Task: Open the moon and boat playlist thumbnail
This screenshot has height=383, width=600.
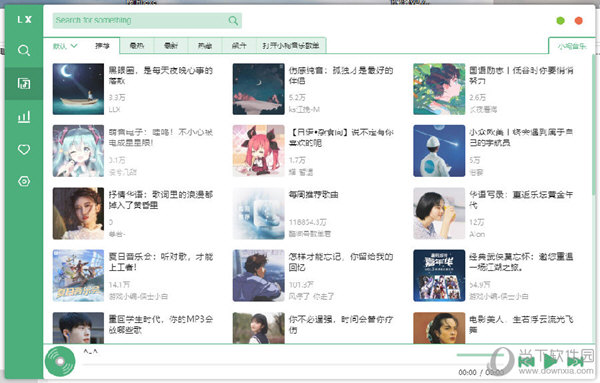Action: pyautogui.click(x=78, y=89)
